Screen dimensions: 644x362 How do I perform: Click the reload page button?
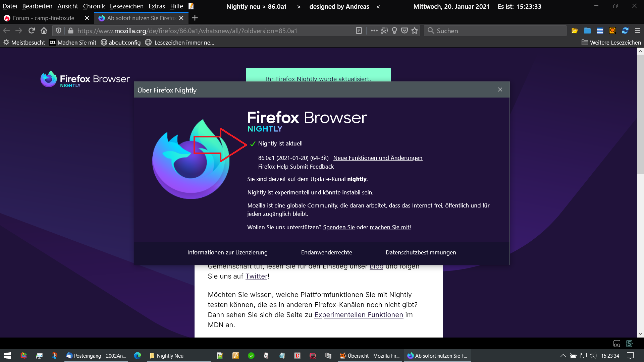pos(32,31)
